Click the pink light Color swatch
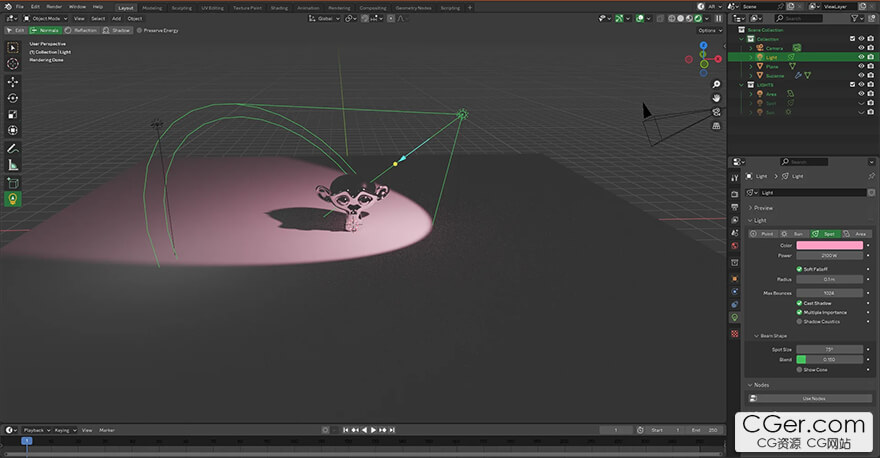 (829, 245)
